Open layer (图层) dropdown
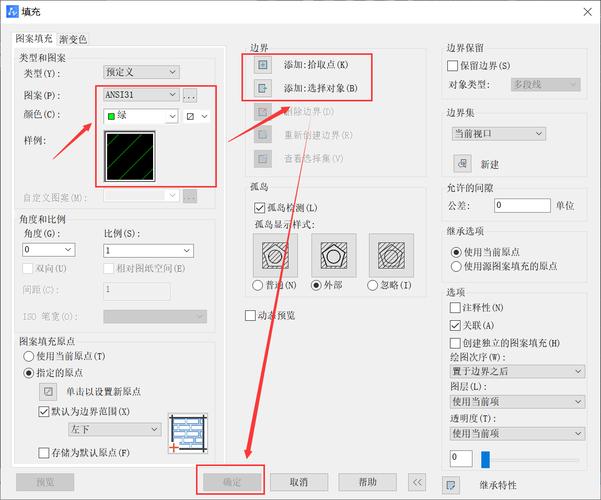The width and height of the screenshot is (601, 500). click(517, 402)
